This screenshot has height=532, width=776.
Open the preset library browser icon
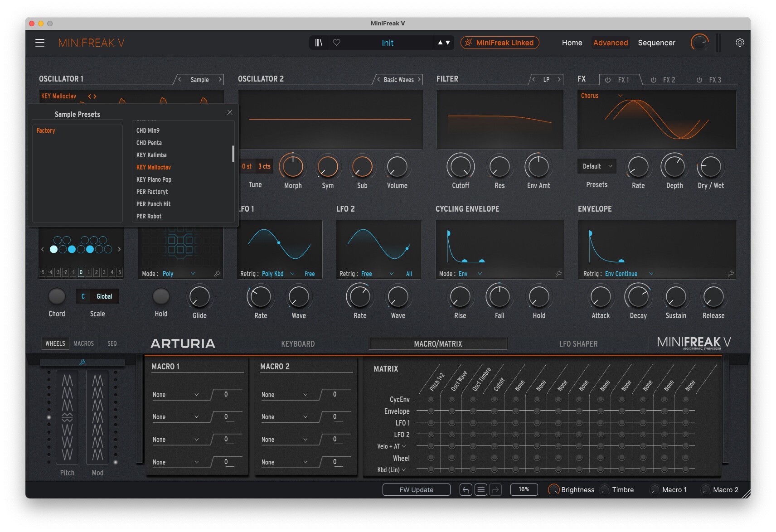point(319,43)
